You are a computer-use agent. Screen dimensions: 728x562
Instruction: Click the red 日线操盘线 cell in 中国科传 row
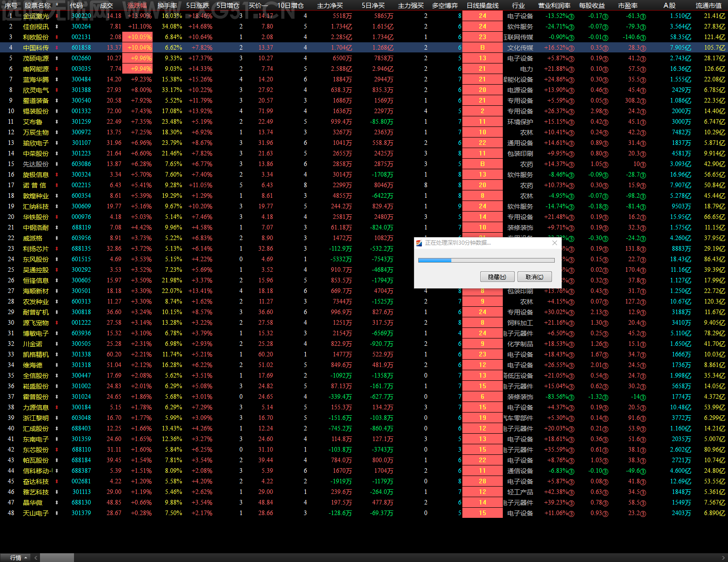tap(483, 48)
